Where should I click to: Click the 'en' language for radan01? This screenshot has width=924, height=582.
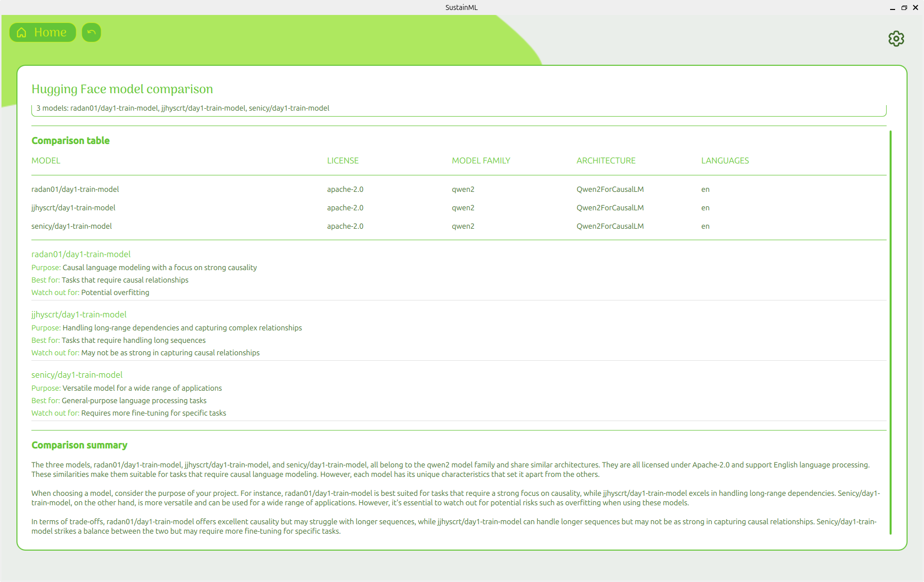pos(705,189)
